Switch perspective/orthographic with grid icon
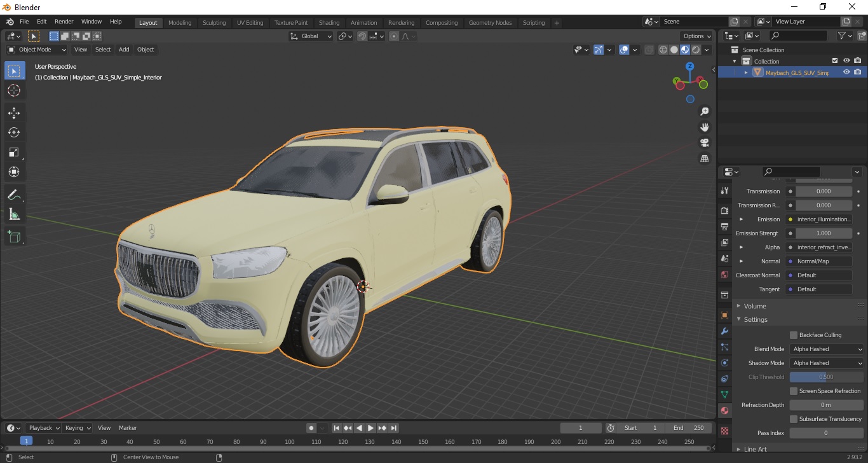The image size is (868, 463). (704, 159)
